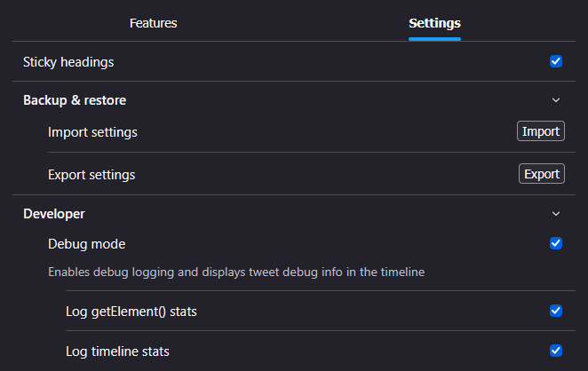Uncheck the Debug mode checkbox
The height and width of the screenshot is (371, 588).
(556, 243)
